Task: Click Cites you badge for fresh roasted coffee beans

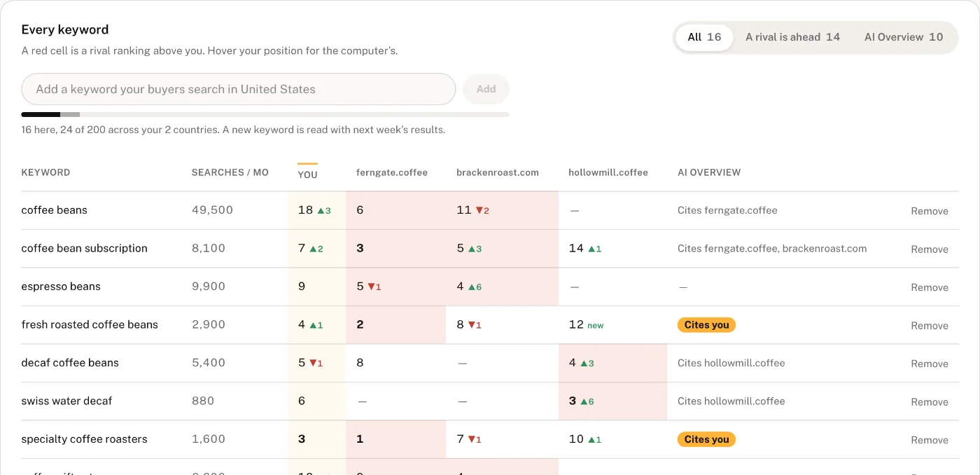Action: [x=706, y=325]
